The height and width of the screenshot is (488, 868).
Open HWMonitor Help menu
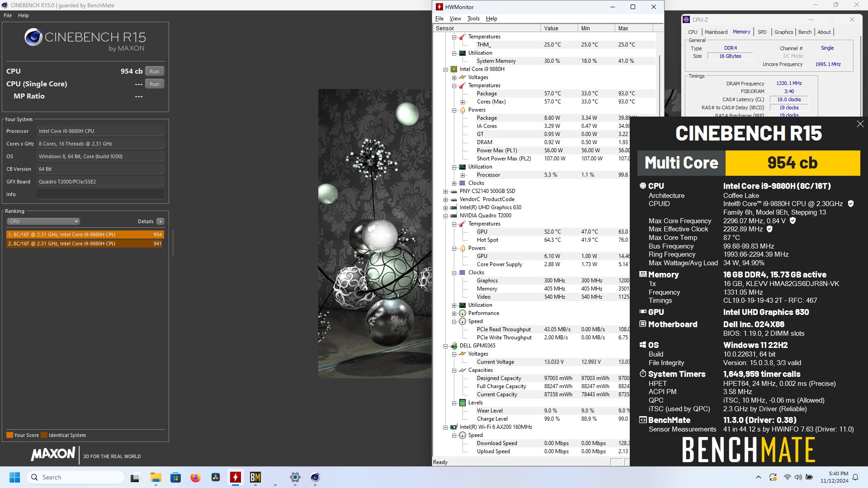[491, 19]
